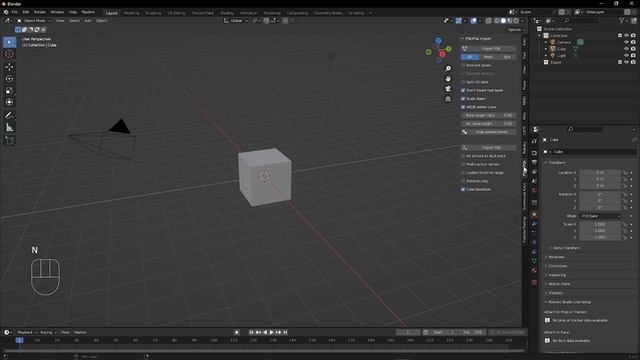Open the File menu
This screenshot has width=640, height=360.
[15, 12]
